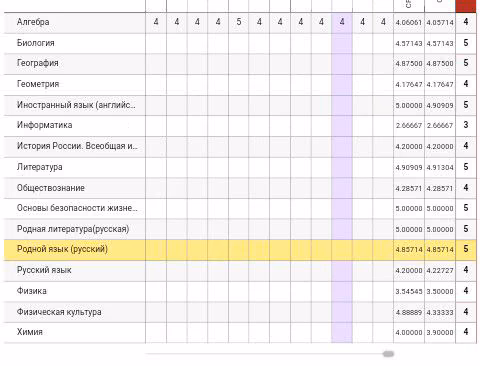Click highlighted Родной язык (русский) label
This screenshot has width=480, height=366.
(62, 249)
